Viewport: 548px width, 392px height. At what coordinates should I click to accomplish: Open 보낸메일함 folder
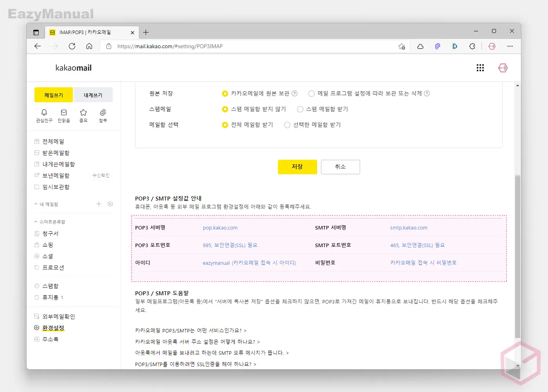click(56, 175)
